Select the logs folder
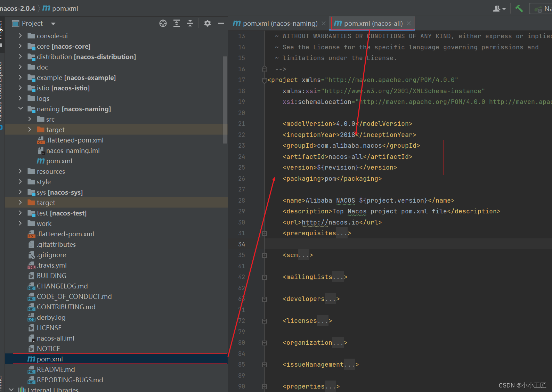552x392 pixels. coord(43,98)
